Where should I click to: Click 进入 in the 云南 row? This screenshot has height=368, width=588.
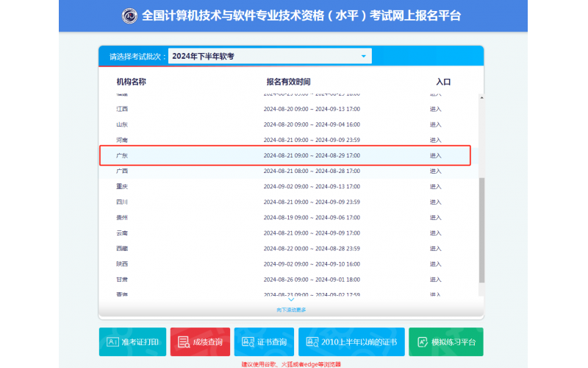(x=435, y=233)
